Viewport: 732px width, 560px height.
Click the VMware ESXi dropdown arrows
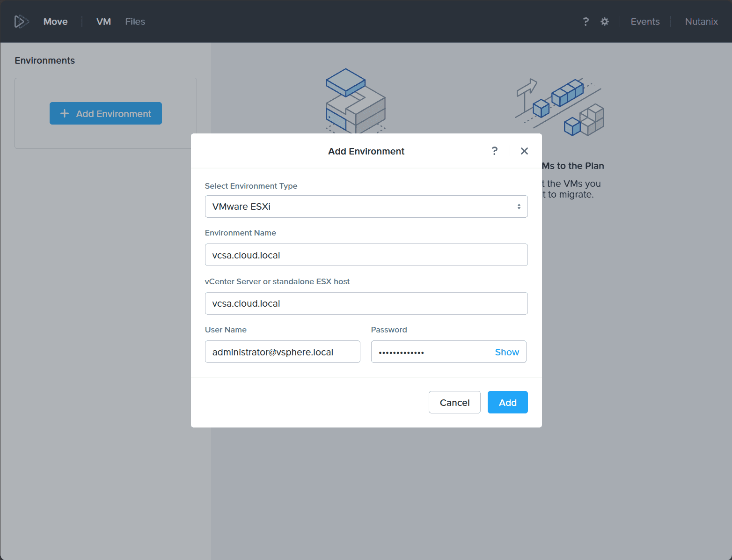[519, 206]
